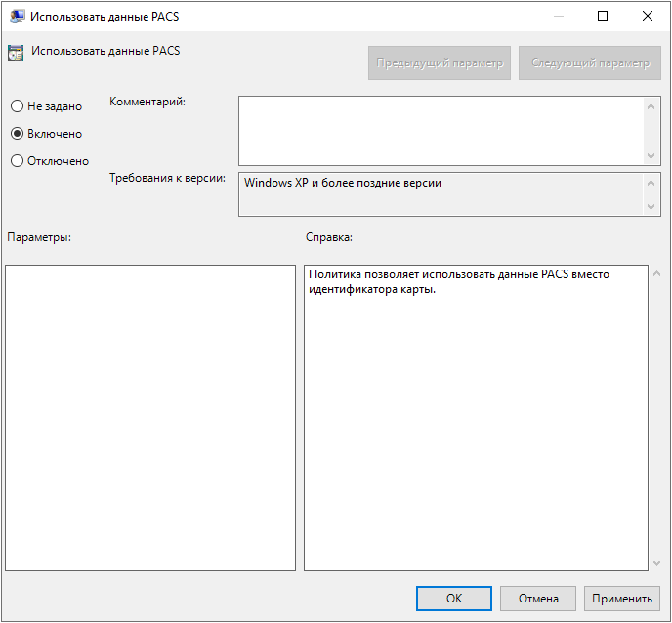Image resolution: width=672 pixels, height=623 pixels.
Task: Click down arrow of the comment box scrollbar
Action: tap(652, 156)
